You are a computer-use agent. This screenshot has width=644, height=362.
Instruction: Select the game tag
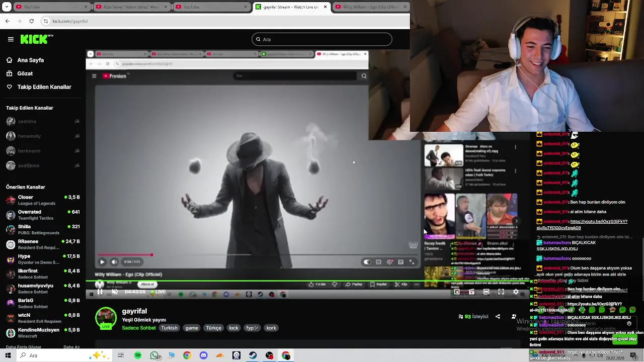pos(192,328)
